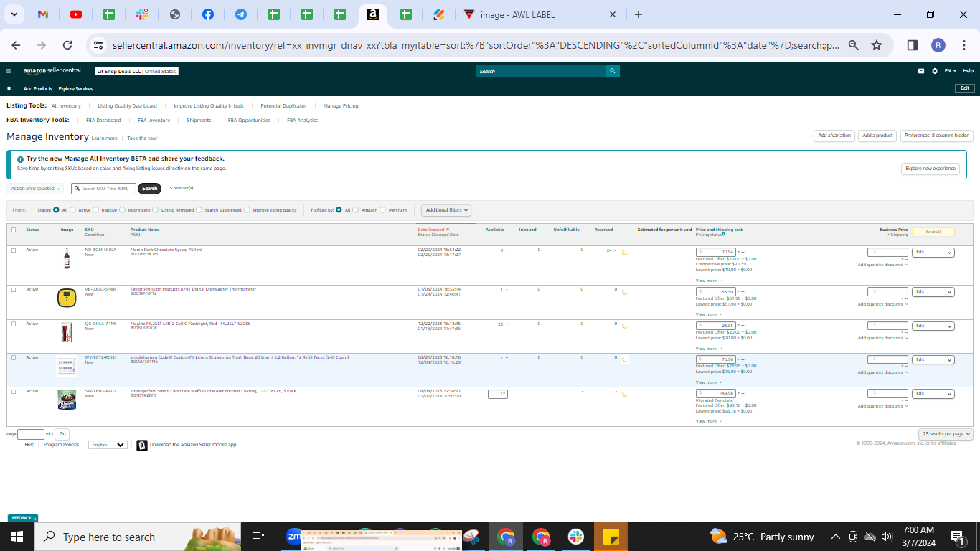980x551 pixels.
Task: Open the Seller Central hamburger menu
Action: click(x=8, y=71)
